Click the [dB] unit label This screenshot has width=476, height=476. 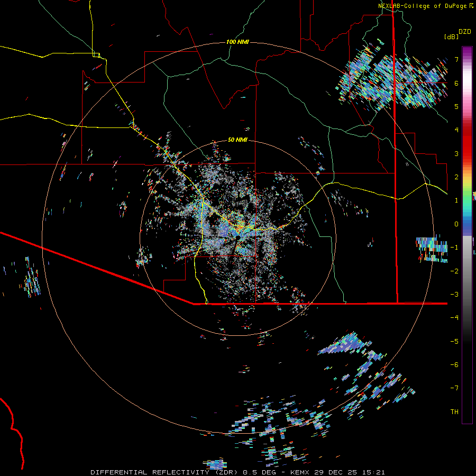tap(451, 36)
